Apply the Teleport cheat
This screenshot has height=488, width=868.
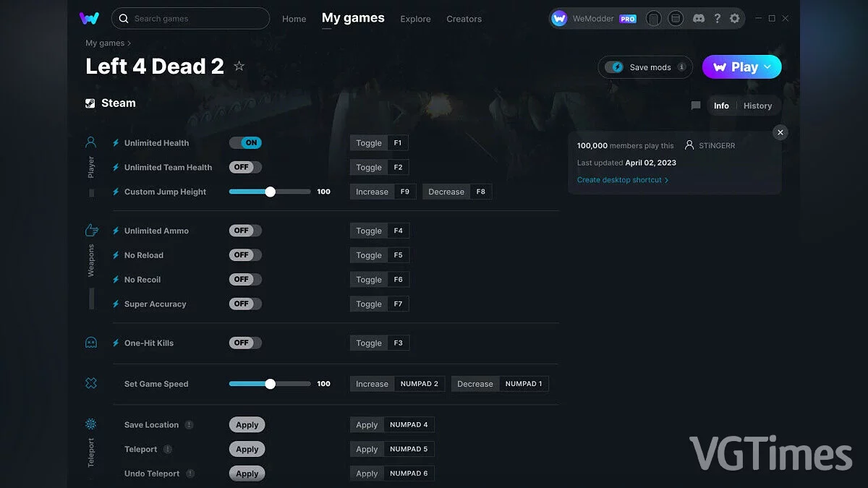pyautogui.click(x=247, y=449)
